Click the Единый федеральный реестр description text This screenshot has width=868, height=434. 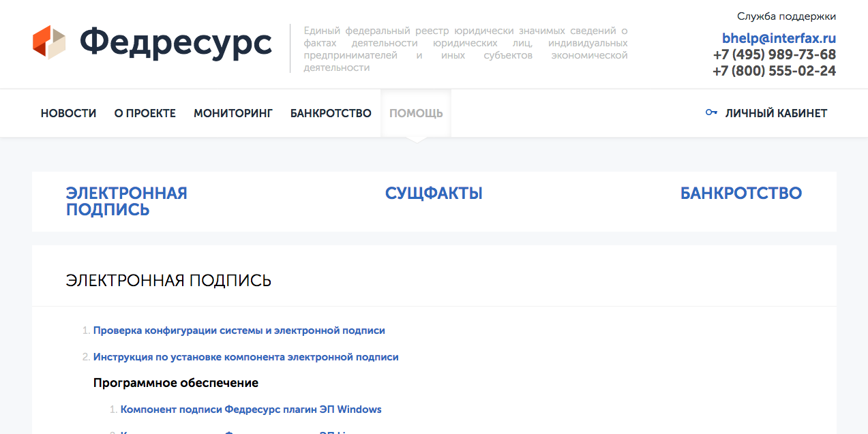tap(466, 49)
